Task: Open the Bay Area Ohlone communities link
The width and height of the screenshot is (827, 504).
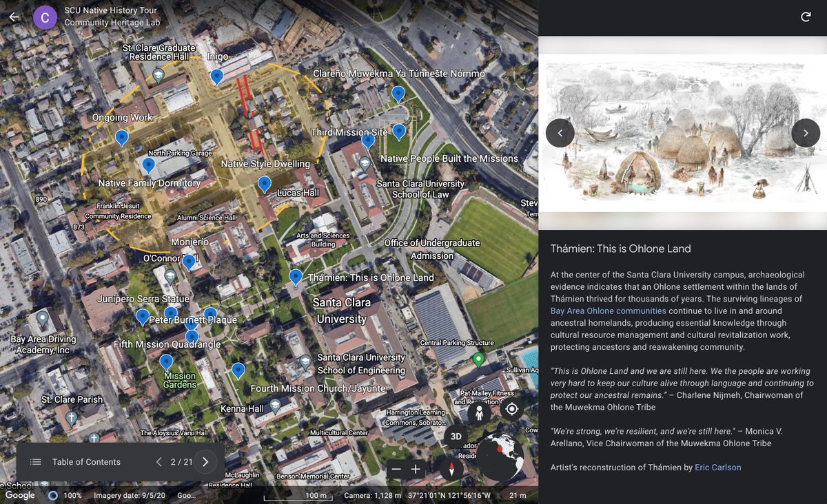Action: (609, 311)
